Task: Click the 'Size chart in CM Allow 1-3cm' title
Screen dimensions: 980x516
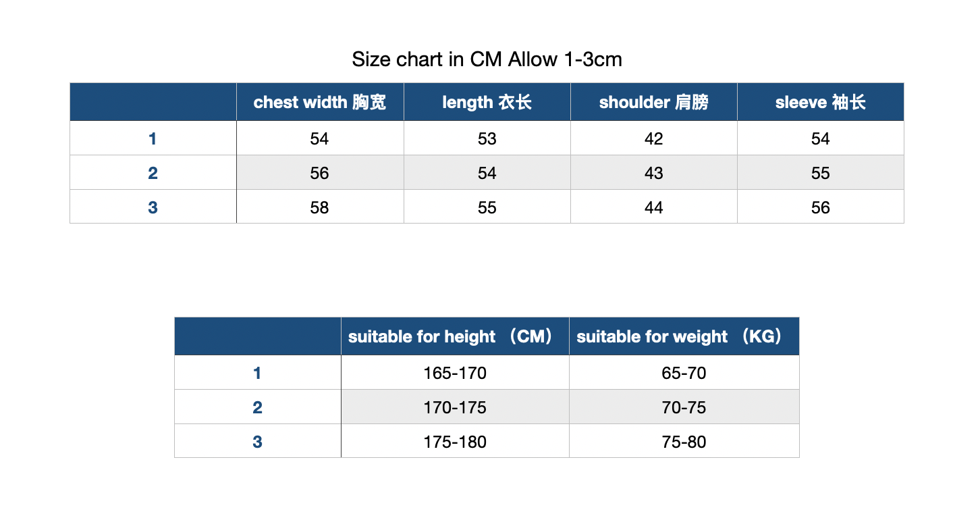Action: point(487,59)
